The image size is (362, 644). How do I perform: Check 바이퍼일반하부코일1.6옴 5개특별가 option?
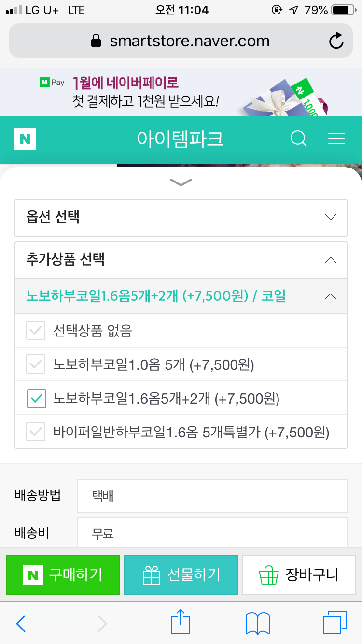[36, 432]
